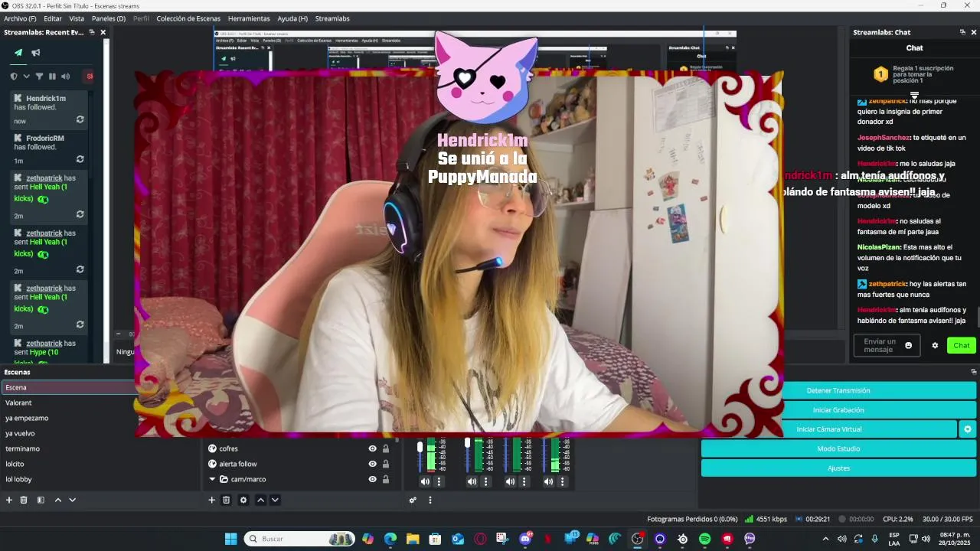Open source properties gear icon

pyautogui.click(x=243, y=500)
